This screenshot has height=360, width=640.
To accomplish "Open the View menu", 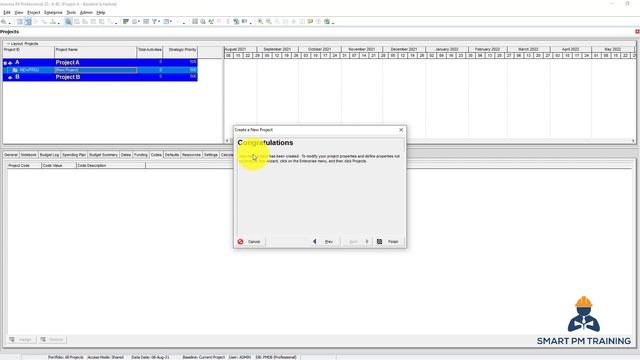I will coord(19,13).
